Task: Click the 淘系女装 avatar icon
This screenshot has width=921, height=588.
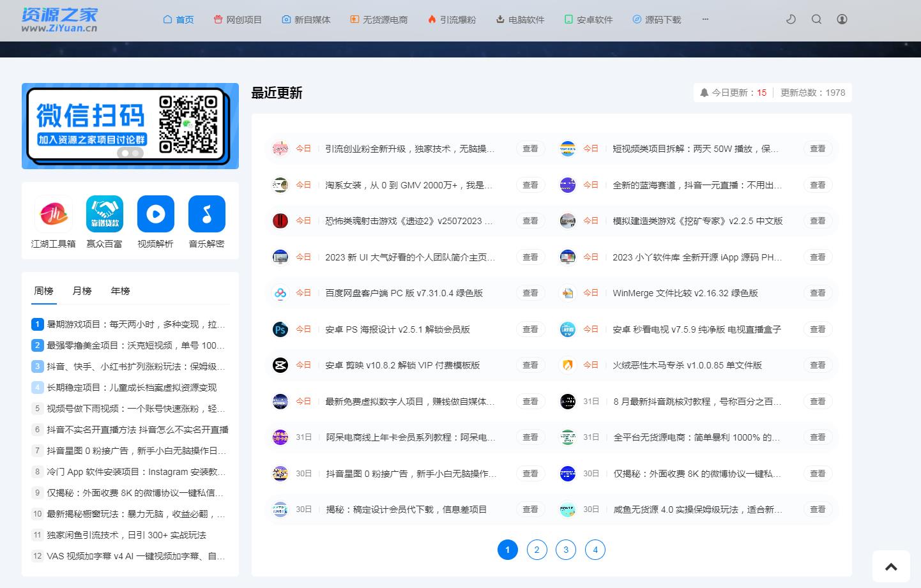Action: click(280, 185)
